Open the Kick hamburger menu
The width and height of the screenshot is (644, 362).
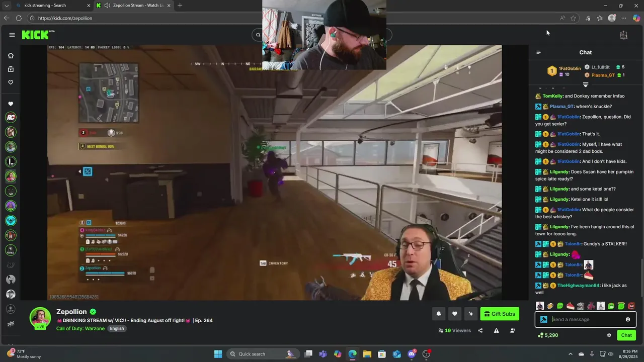point(12,35)
